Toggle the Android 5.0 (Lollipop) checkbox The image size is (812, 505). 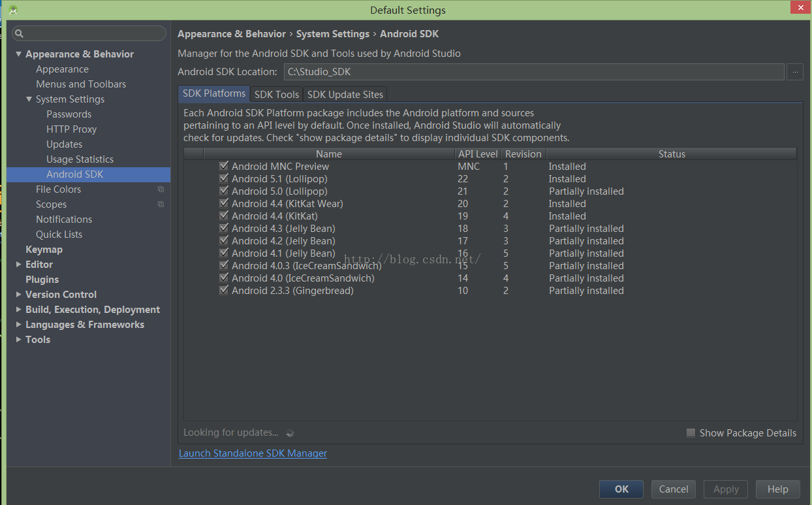pos(224,191)
